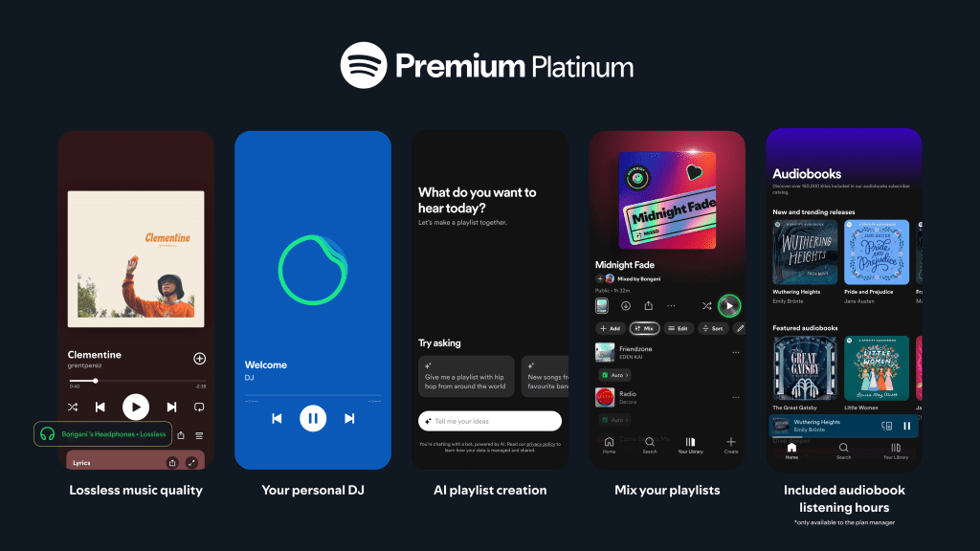
Task: Toggle shuffle in Clementine player
Action: (73, 408)
